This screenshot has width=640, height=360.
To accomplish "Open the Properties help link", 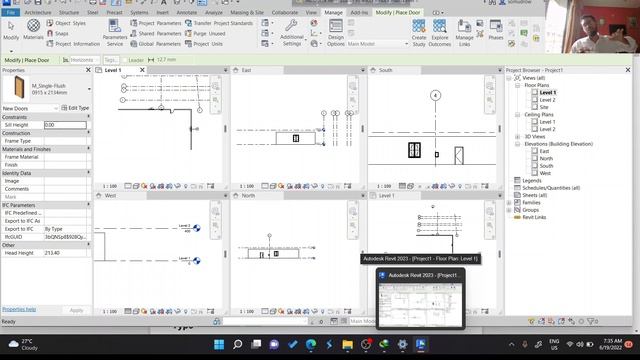I will [x=19, y=309].
